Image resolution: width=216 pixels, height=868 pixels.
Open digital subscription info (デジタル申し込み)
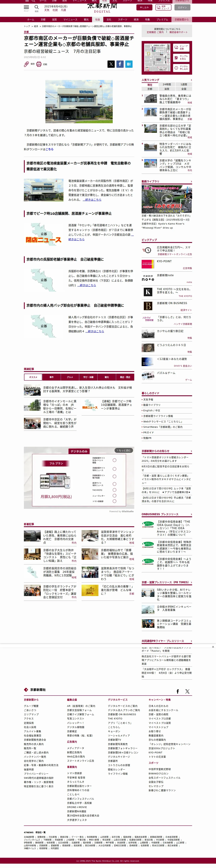[x=181, y=68]
